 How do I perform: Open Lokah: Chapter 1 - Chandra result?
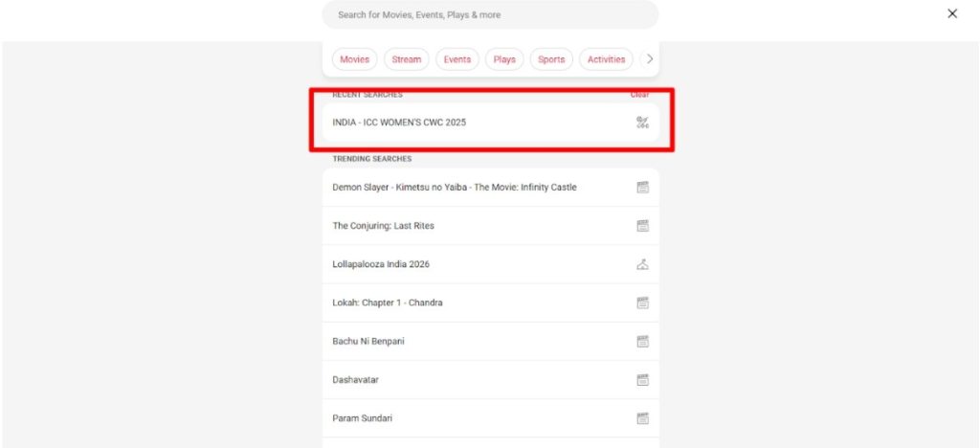(x=491, y=303)
